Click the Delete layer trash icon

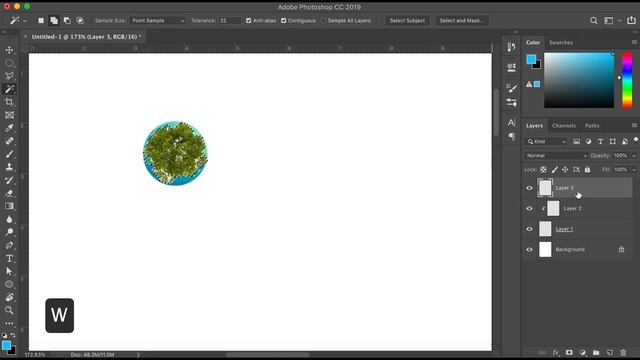(623, 353)
